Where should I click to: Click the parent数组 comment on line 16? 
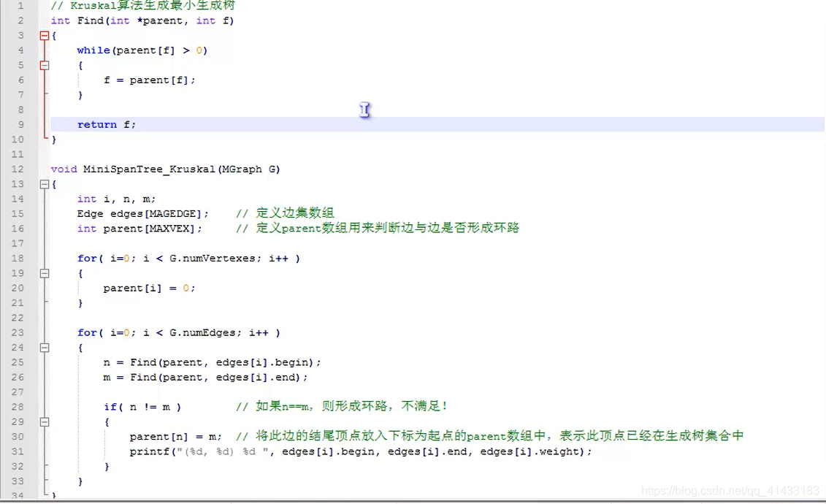[x=377, y=228]
